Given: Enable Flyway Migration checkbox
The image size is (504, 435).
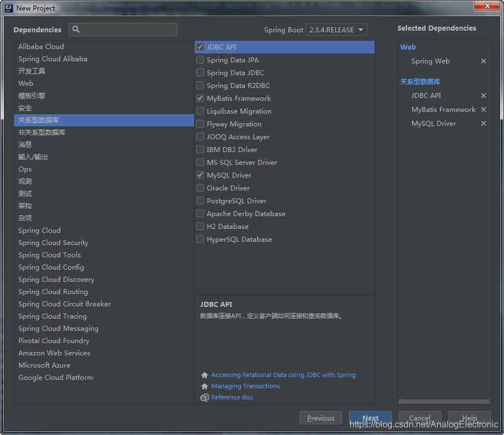Looking at the screenshot, I should click(x=200, y=124).
